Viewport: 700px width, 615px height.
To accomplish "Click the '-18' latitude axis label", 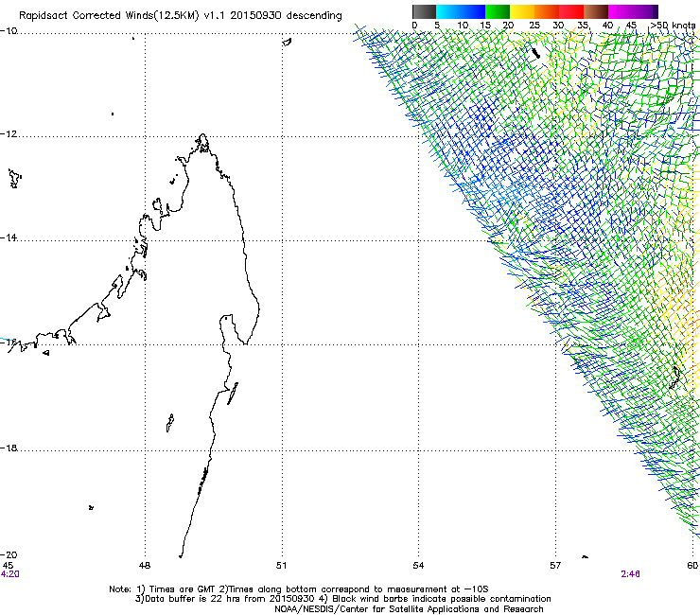I will point(9,448).
